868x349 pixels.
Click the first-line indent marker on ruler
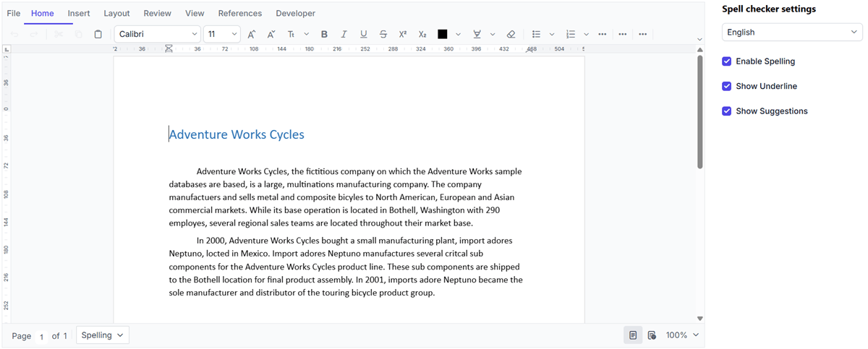point(169,47)
